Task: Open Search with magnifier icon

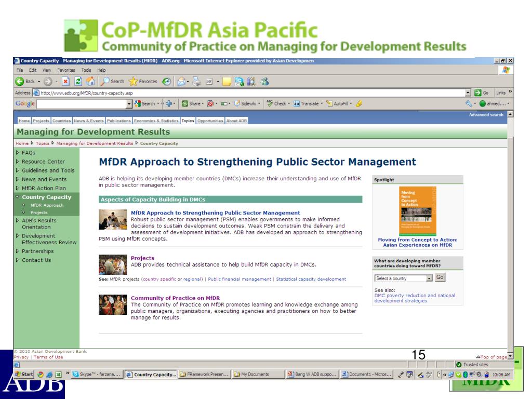Action: (x=113, y=82)
